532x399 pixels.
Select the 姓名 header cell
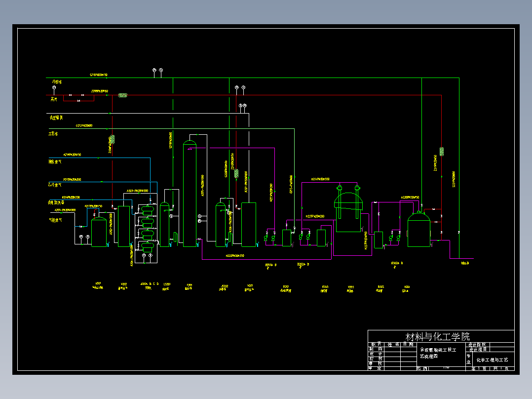[393, 344]
